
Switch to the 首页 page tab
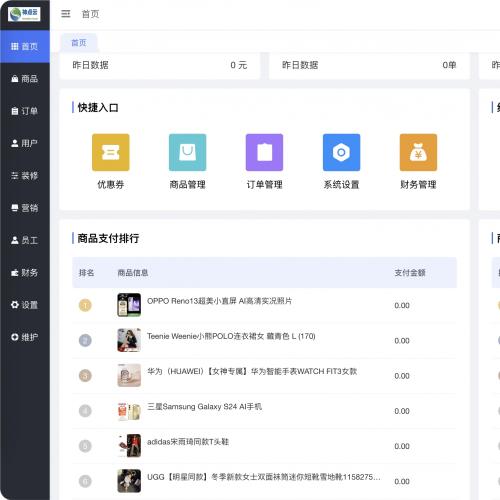(x=79, y=43)
